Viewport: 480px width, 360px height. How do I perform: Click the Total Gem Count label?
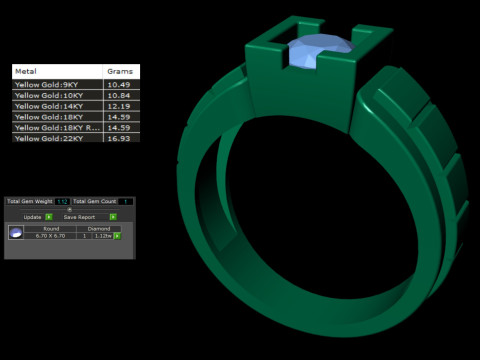(x=94, y=201)
